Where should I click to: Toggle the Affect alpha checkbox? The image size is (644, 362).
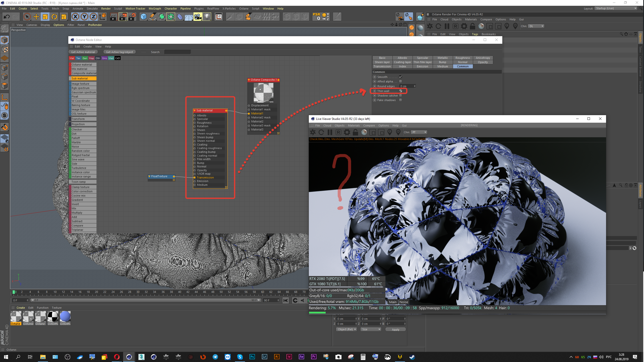pyautogui.click(x=401, y=81)
